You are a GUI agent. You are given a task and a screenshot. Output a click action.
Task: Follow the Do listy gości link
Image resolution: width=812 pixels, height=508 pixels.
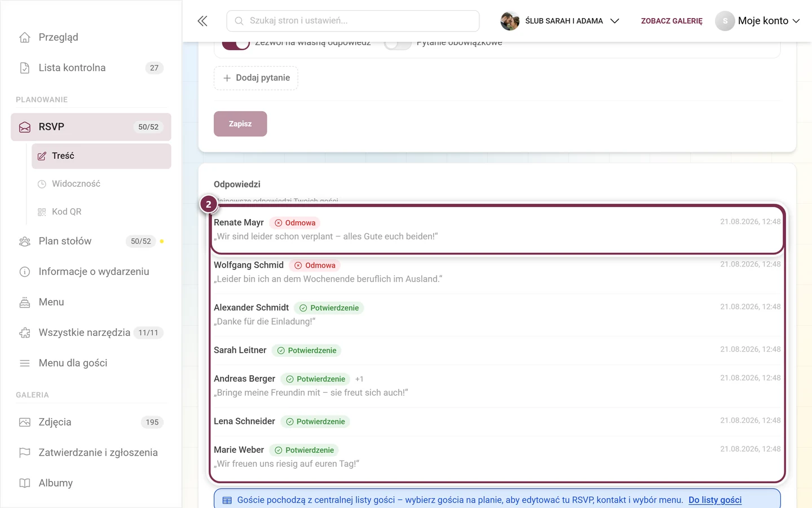(x=715, y=500)
